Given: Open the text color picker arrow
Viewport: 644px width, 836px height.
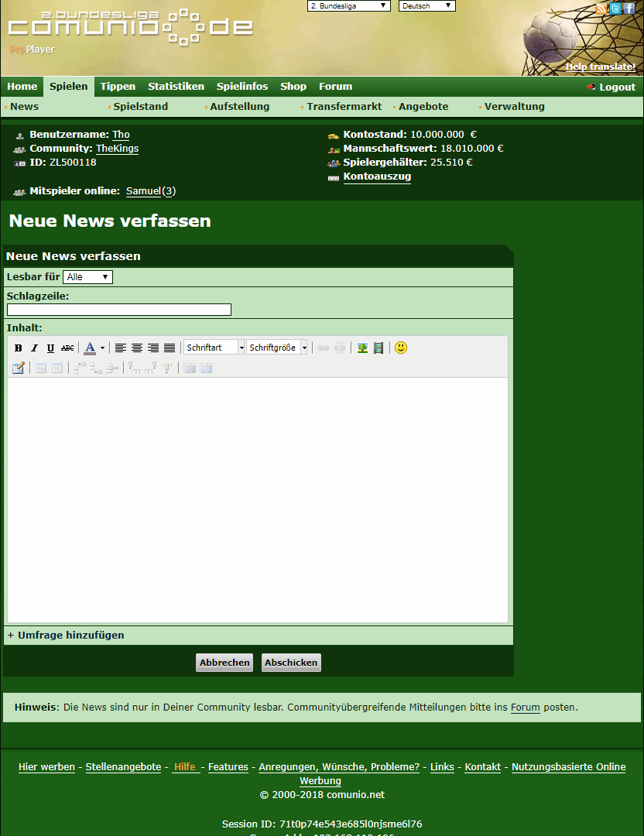Looking at the screenshot, I should (102, 348).
